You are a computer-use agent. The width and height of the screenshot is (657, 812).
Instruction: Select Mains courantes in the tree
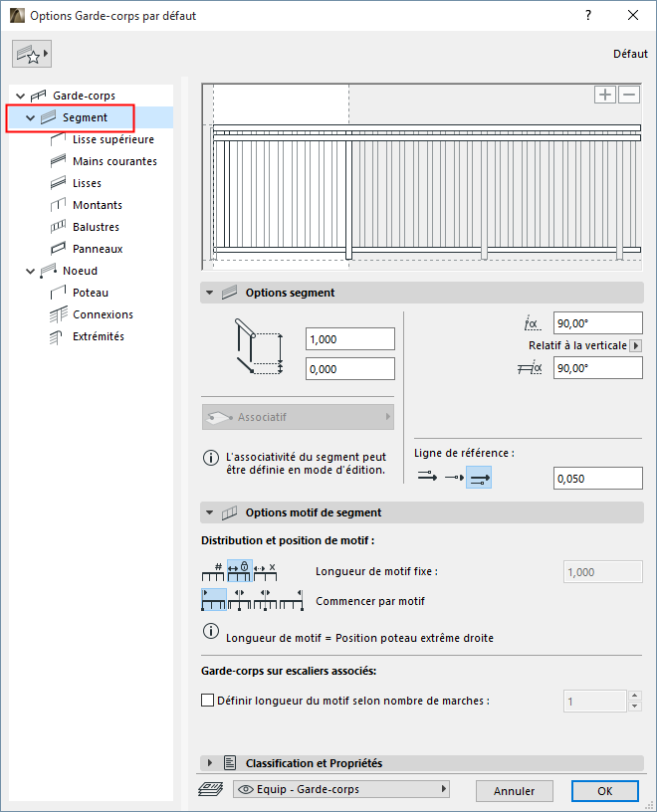click(114, 161)
